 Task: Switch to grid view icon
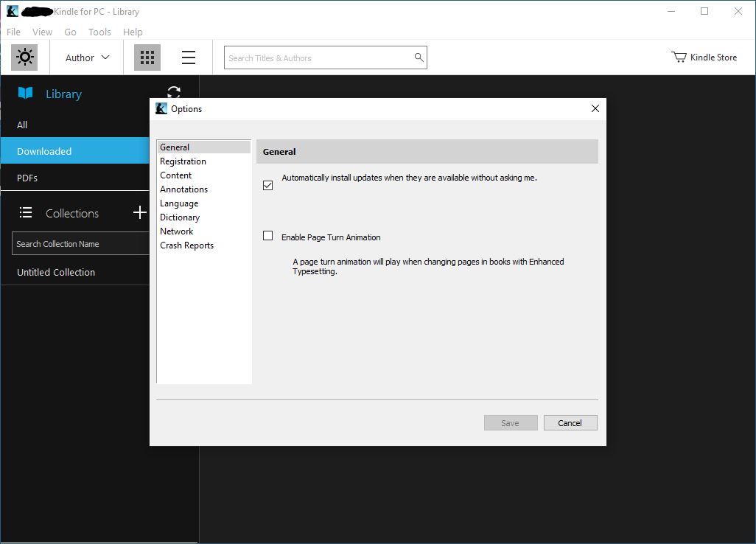pyautogui.click(x=147, y=57)
